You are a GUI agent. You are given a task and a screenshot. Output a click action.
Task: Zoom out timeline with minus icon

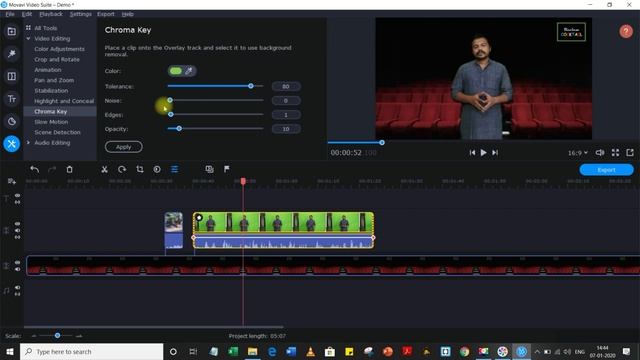click(x=34, y=336)
